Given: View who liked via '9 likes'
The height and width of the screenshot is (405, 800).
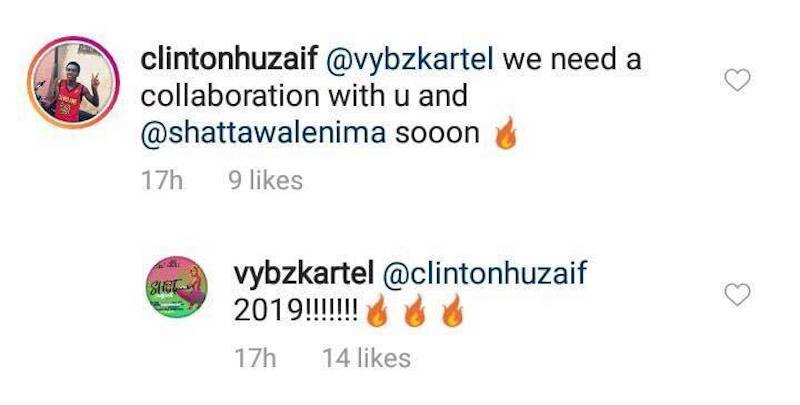Looking at the screenshot, I should [266, 181].
